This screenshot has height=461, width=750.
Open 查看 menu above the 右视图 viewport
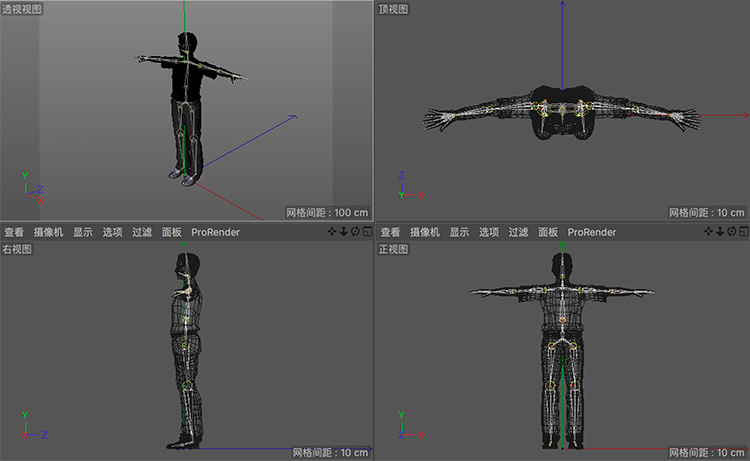point(14,232)
